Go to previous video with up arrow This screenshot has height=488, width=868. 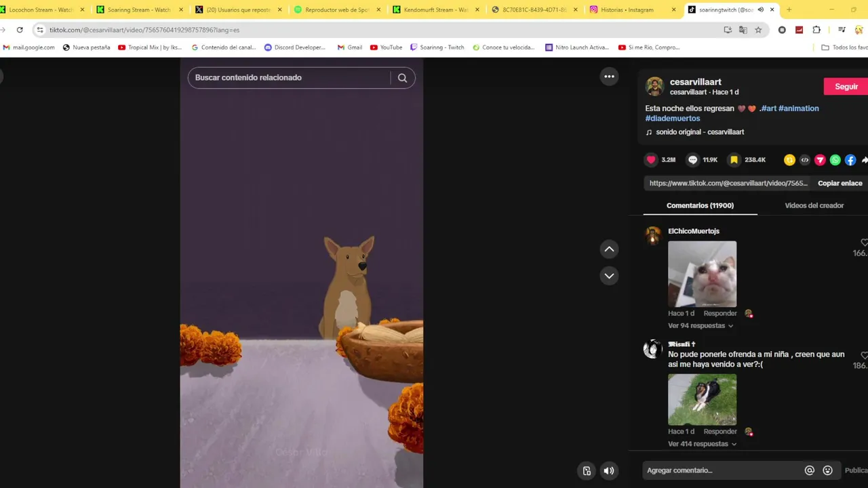click(x=609, y=249)
